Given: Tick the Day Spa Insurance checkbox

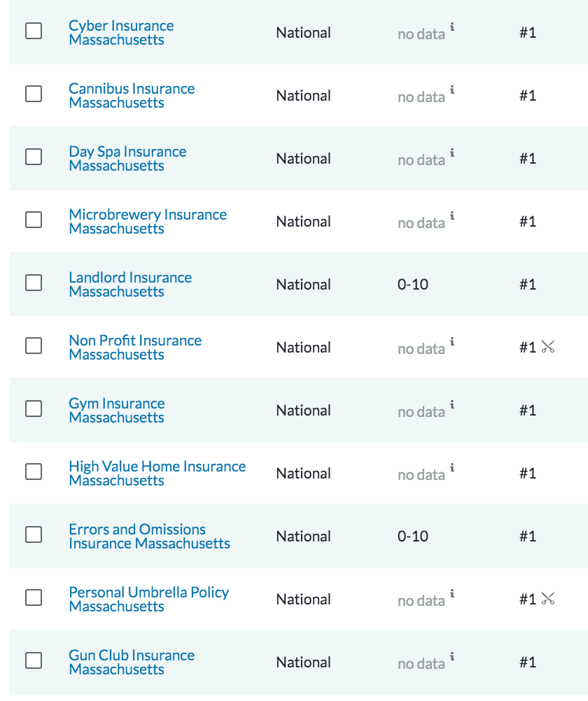Looking at the screenshot, I should 34,157.
